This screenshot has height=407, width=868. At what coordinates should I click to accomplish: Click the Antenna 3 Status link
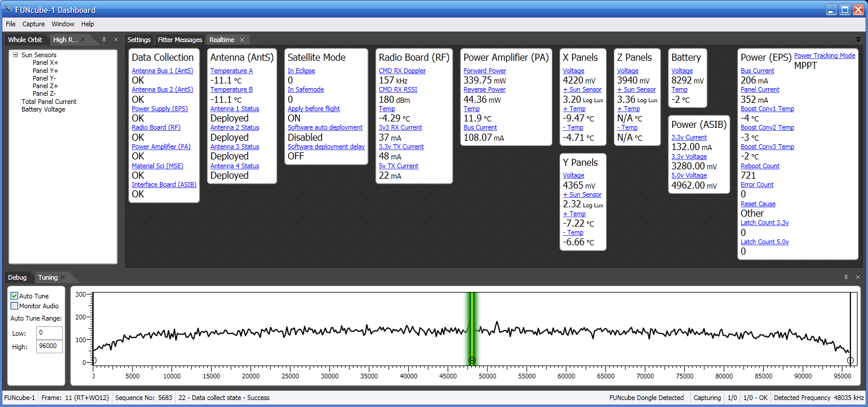click(x=235, y=147)
